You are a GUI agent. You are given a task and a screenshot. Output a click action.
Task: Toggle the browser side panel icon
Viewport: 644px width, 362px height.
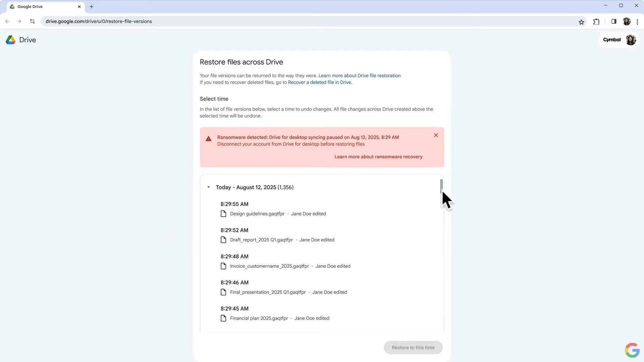pos(613,21)
